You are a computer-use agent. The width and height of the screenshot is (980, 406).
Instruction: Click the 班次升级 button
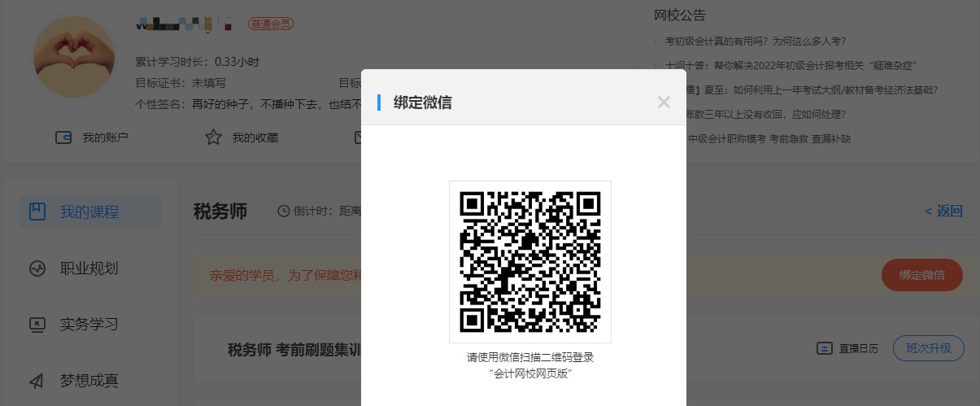click(929, 348)
